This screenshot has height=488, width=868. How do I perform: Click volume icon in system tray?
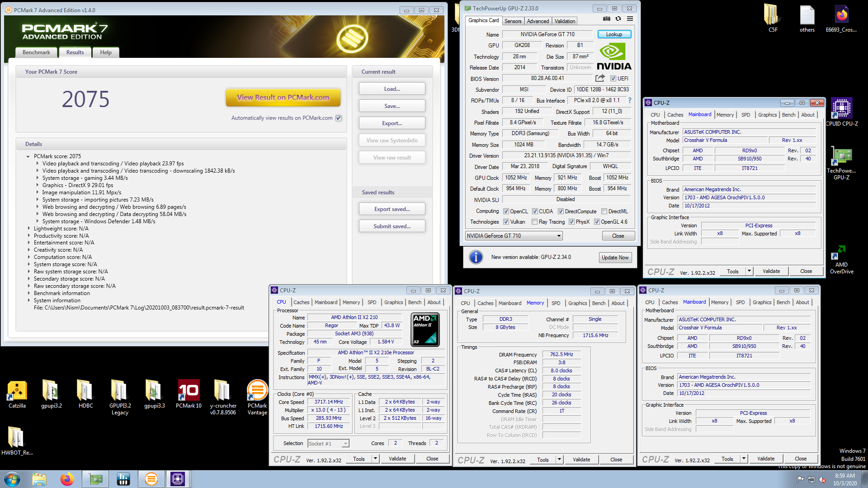pos(823,479)
